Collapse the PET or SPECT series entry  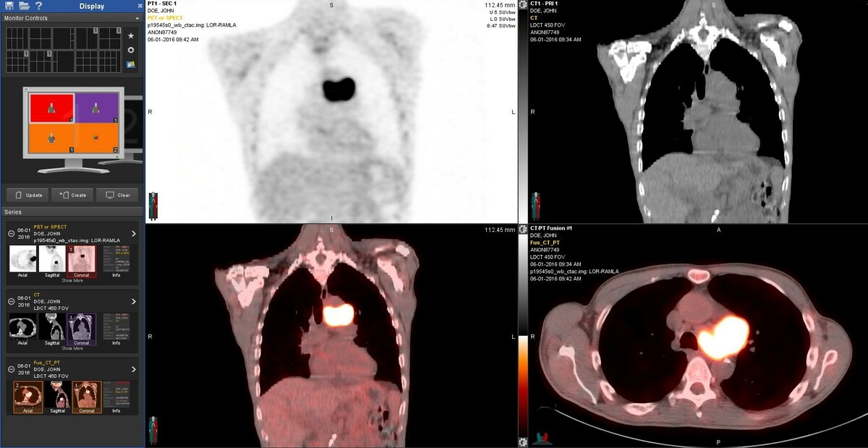tap(11, 233)
